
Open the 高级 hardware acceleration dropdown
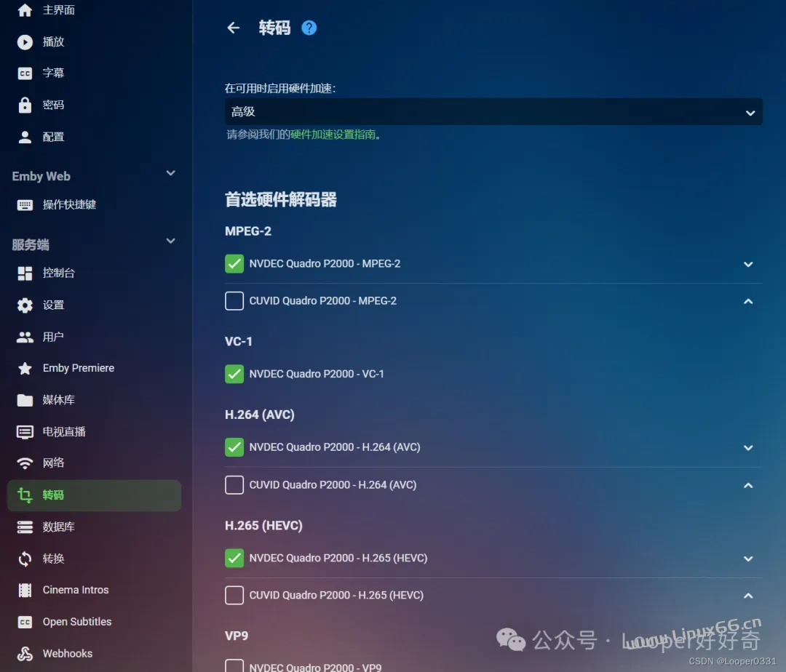(x=493, y=112)
